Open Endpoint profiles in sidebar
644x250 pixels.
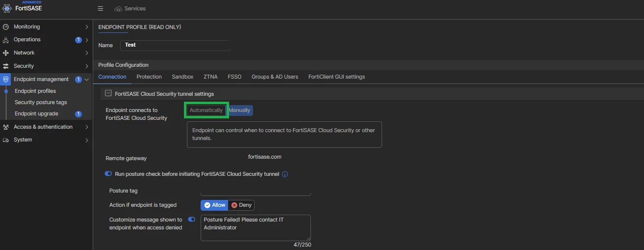[x=35, y=91]
